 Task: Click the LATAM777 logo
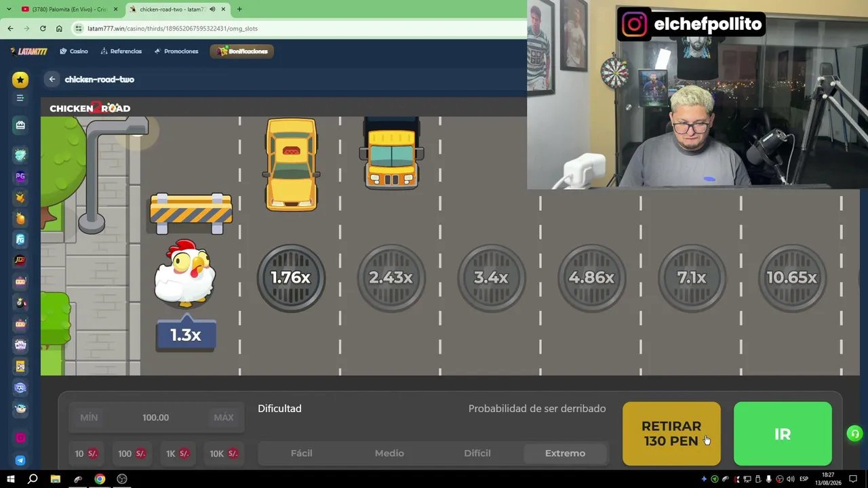coord(28,52)
